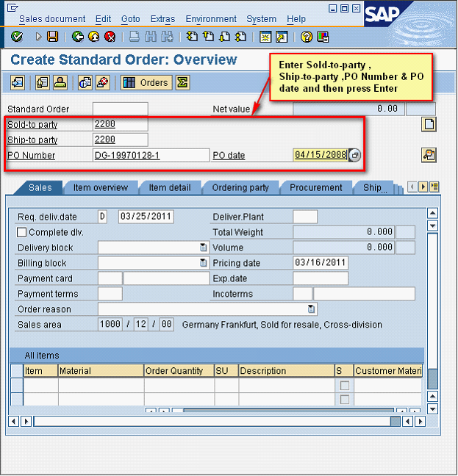
Task: Open the SAP command field triangle icon
Action: [x=38, y=37]
